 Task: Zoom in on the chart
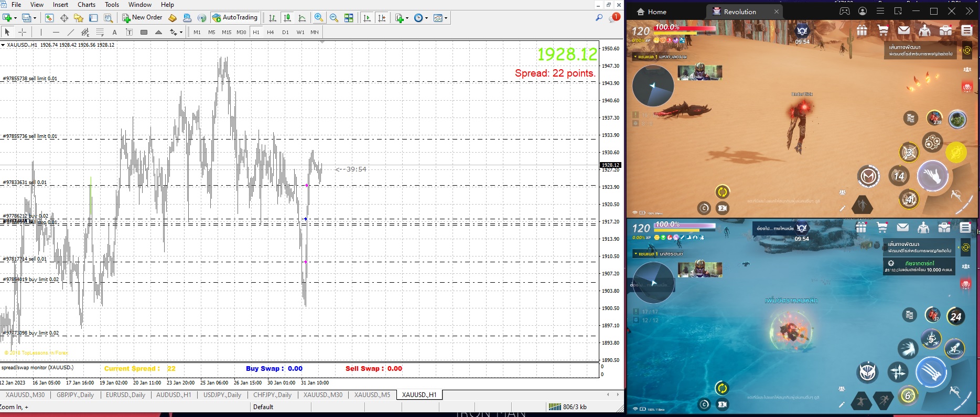click(x=319, y=18)
